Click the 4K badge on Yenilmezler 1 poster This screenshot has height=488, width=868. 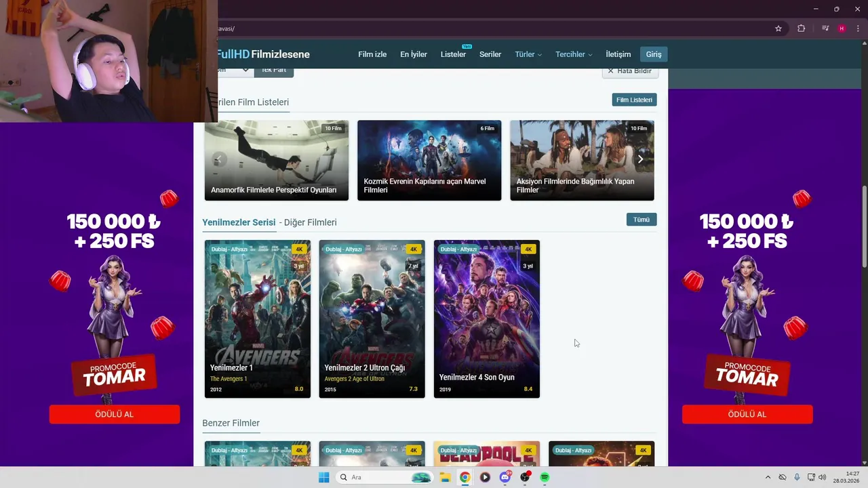pos(299,249)
